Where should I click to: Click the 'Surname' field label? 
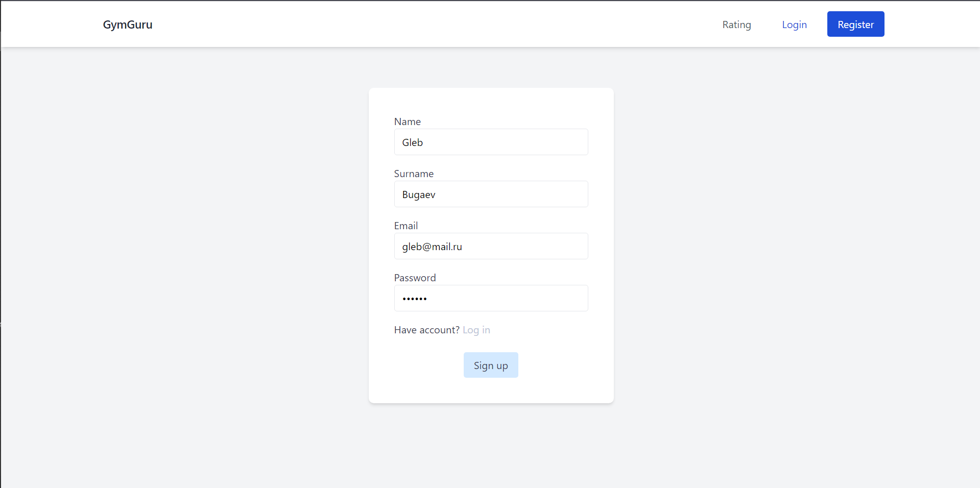click(x=414, y=174)
